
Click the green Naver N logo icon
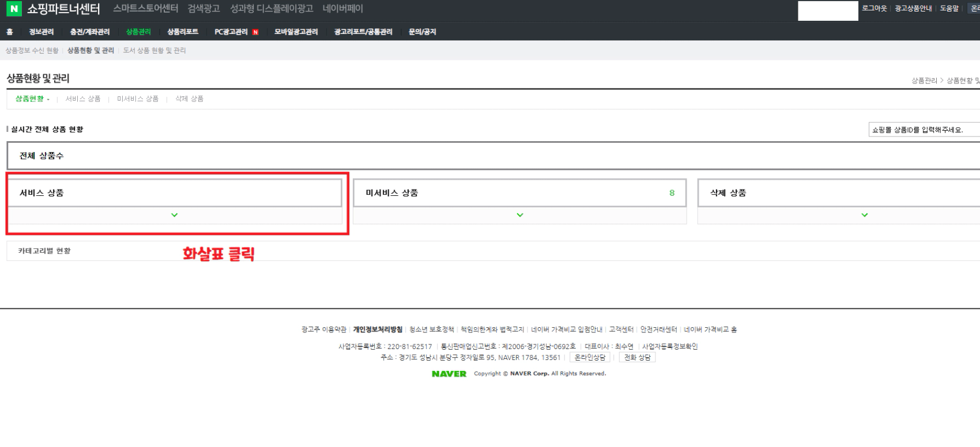[14, 9]
